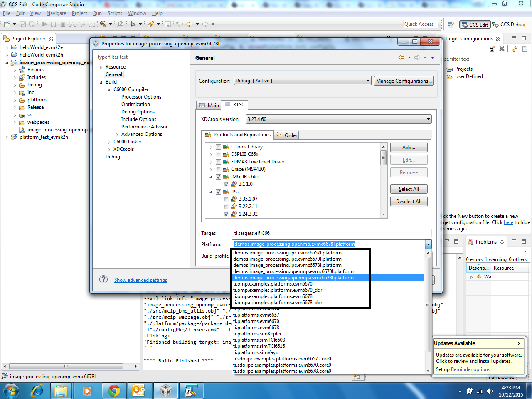Check the CTools Library checkbox
This screenshot has height=399, width=532.
(218, 147)
